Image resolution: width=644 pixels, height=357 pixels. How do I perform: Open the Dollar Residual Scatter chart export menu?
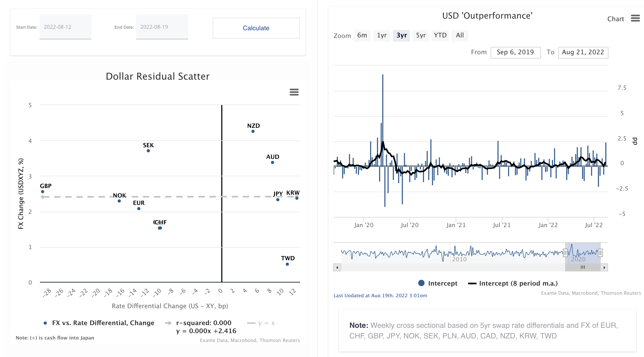point(294,92)
